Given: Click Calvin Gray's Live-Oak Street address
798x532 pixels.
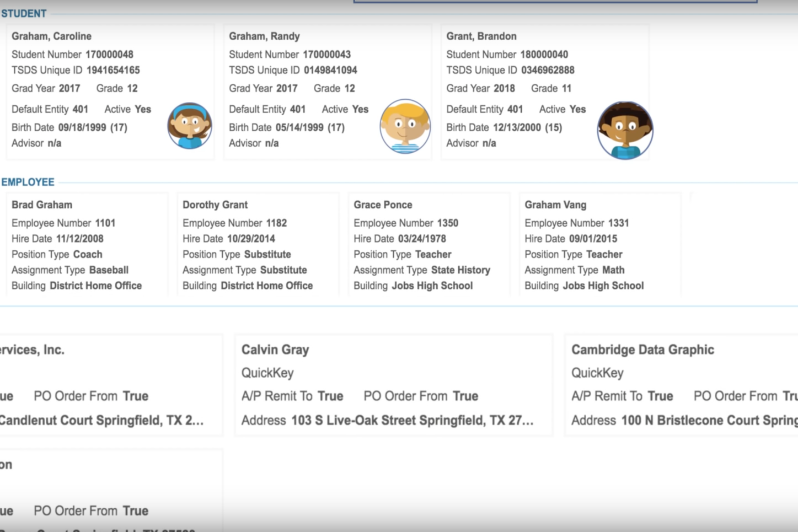Looking at the screenshot, I should (411, 421).
